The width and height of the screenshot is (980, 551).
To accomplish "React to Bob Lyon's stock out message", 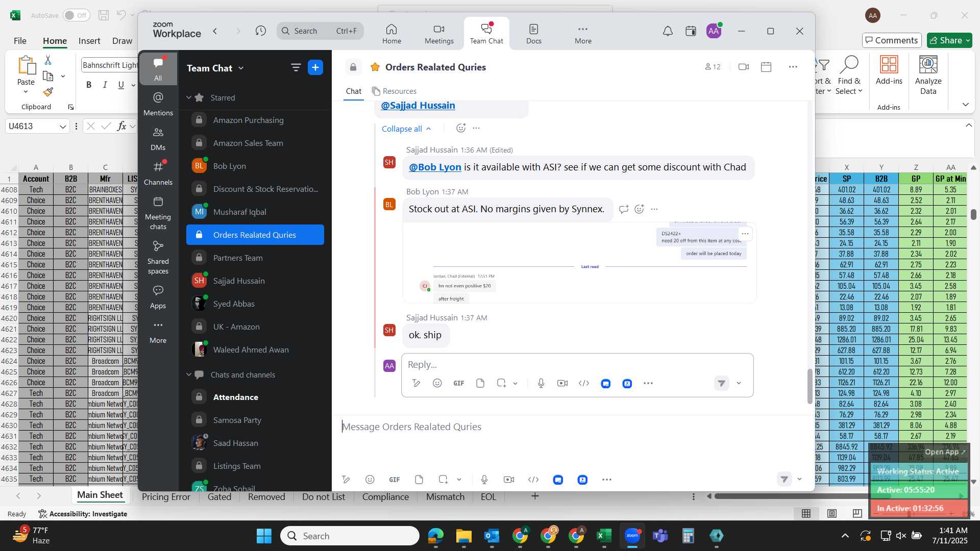I will [x=639, y=209].
